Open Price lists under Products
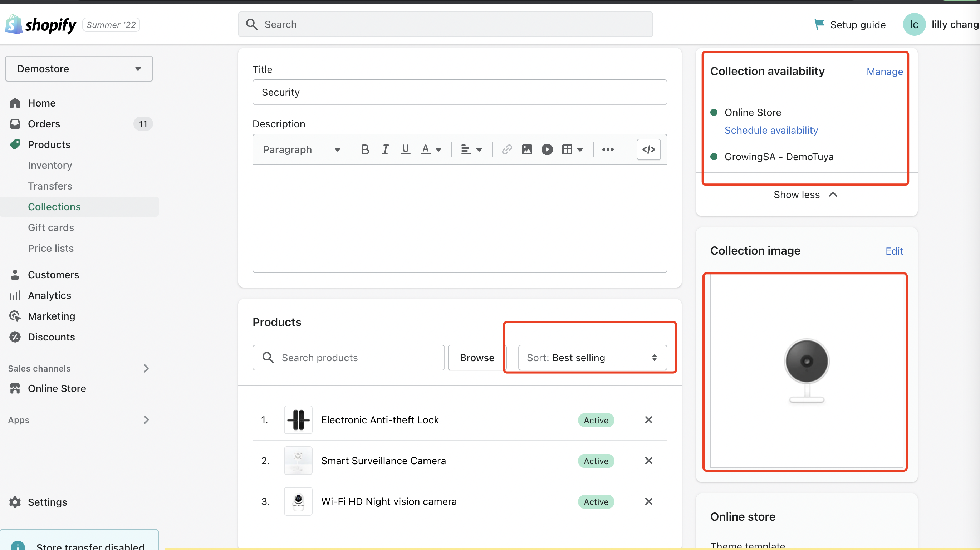Image resolution: width=980 pixels, height=550 pixels. tap(50, 248)
